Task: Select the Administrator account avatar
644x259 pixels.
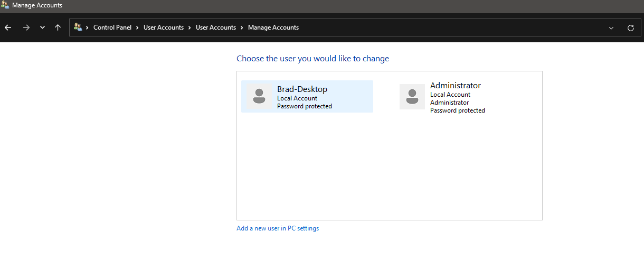Action: coord(412,97)
